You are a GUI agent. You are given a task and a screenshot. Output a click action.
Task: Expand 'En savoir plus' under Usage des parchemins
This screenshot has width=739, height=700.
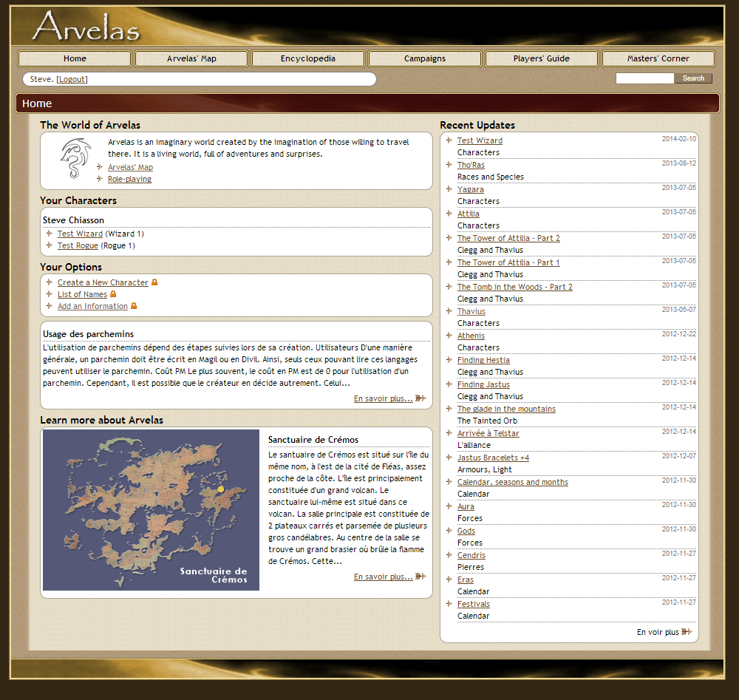pyautogui.click(x=383, y=398)
